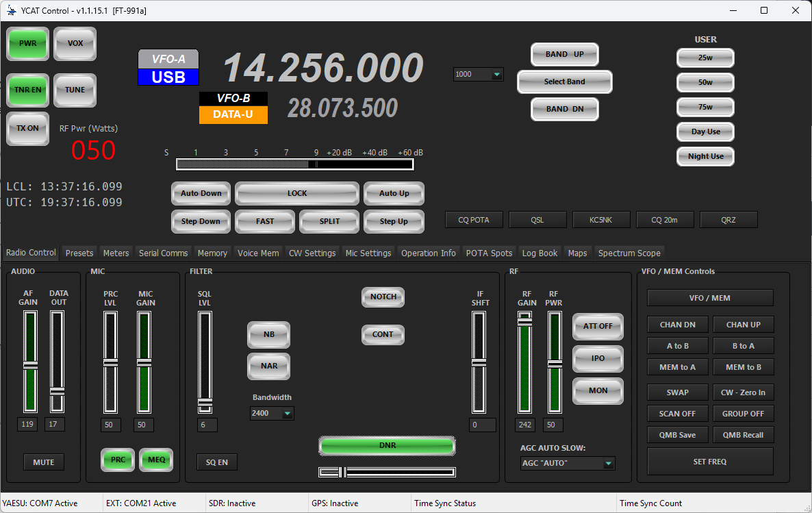812x513 pixels.
Task: Enable VOX operation
Action: pyautogui.click(x=75, y=43)
